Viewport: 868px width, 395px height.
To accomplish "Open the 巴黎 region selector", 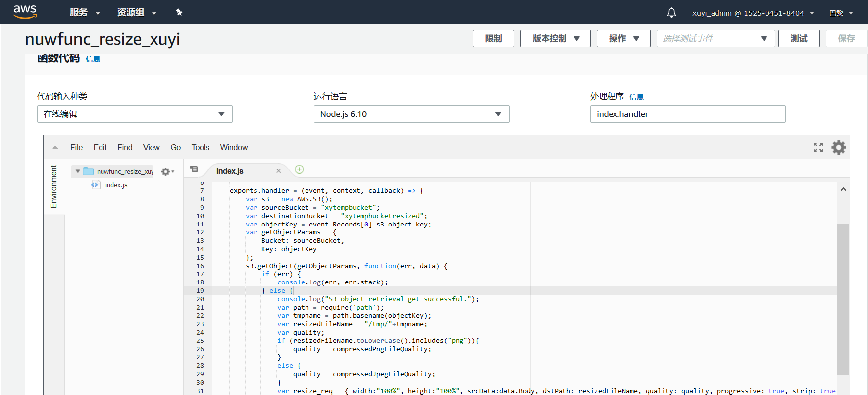I will click(x=841, y=13).
